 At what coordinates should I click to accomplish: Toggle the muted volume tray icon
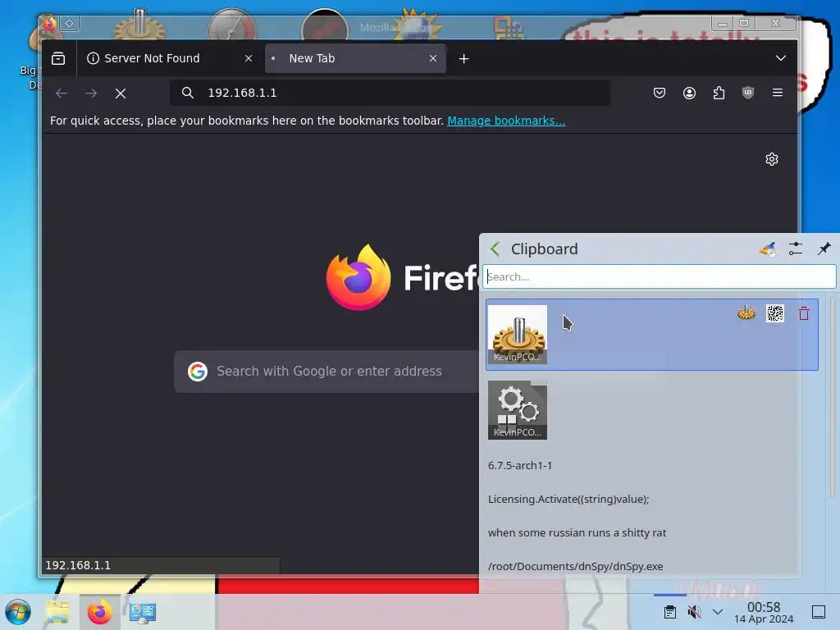pyautogui.click(x=694, y=612)
